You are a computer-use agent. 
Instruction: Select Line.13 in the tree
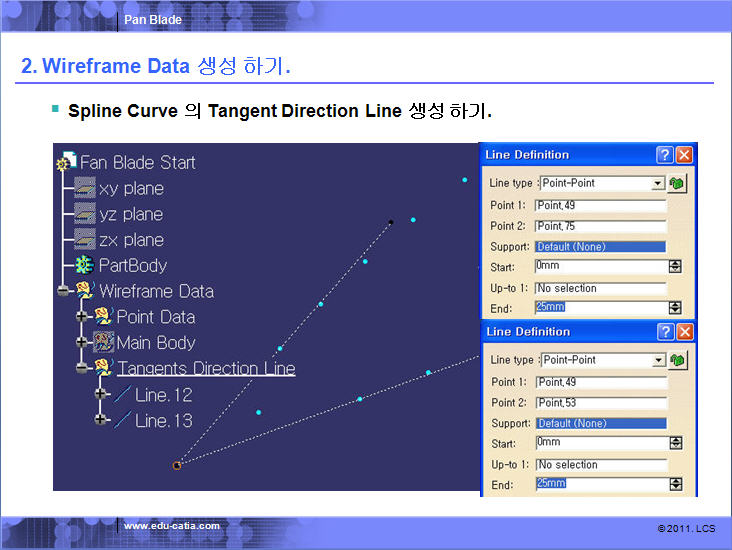(163, 421)
